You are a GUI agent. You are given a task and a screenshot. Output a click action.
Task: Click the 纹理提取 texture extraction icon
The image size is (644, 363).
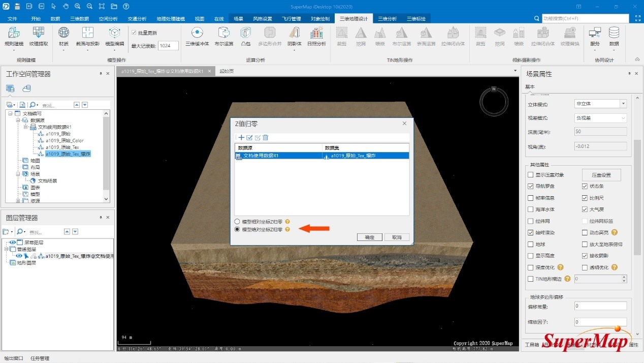39,36
